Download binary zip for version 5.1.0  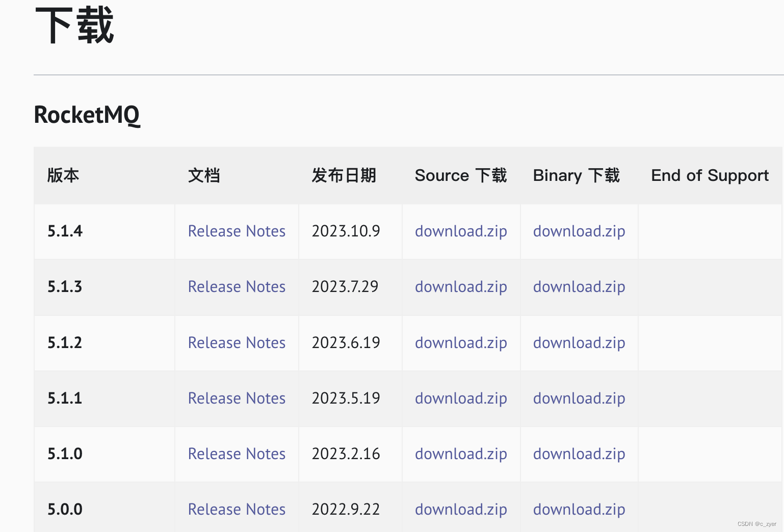click(579, 454)
